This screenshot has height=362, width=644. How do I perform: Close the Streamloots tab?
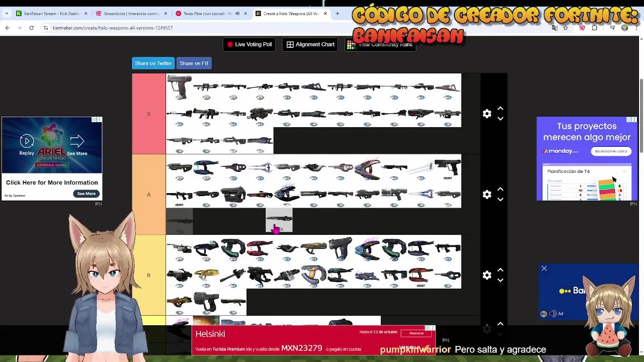(x=166, y=14)
